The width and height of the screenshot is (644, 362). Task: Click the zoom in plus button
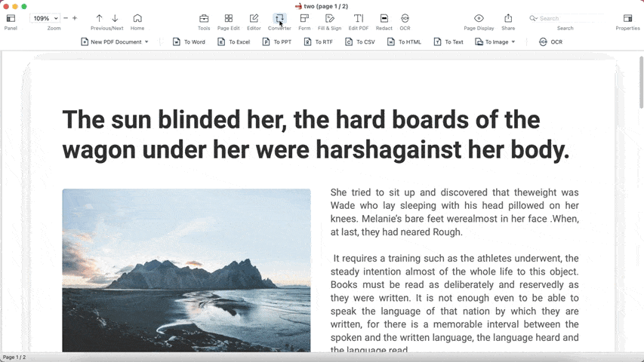click(x=75, y=18)
